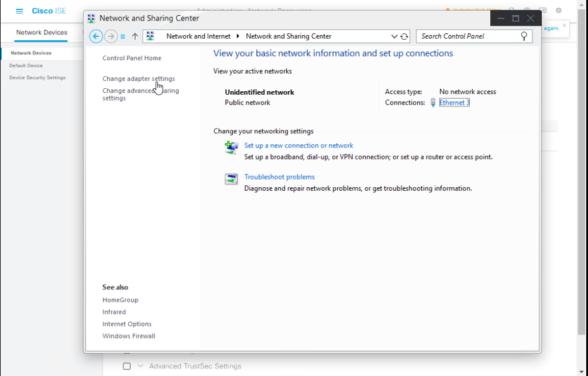
Task: Select Network Devices in ISE sidebar
Action: click(x=31, y=53)
